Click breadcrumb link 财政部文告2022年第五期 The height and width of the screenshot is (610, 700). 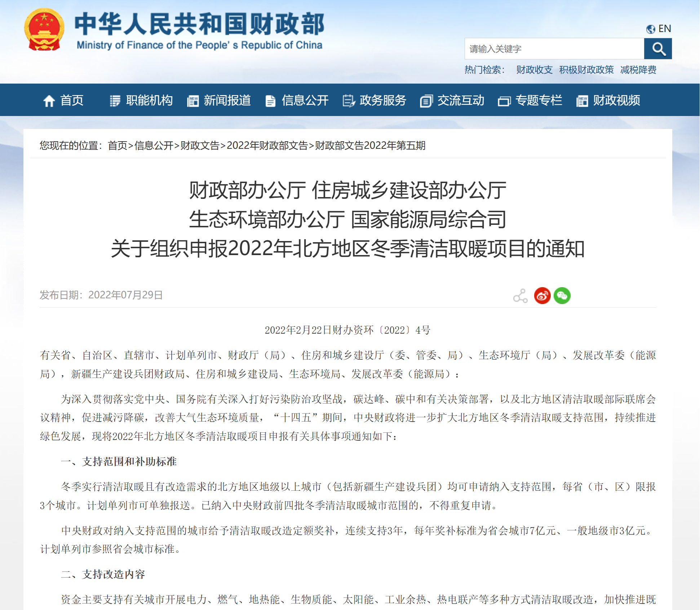[370, 146]
